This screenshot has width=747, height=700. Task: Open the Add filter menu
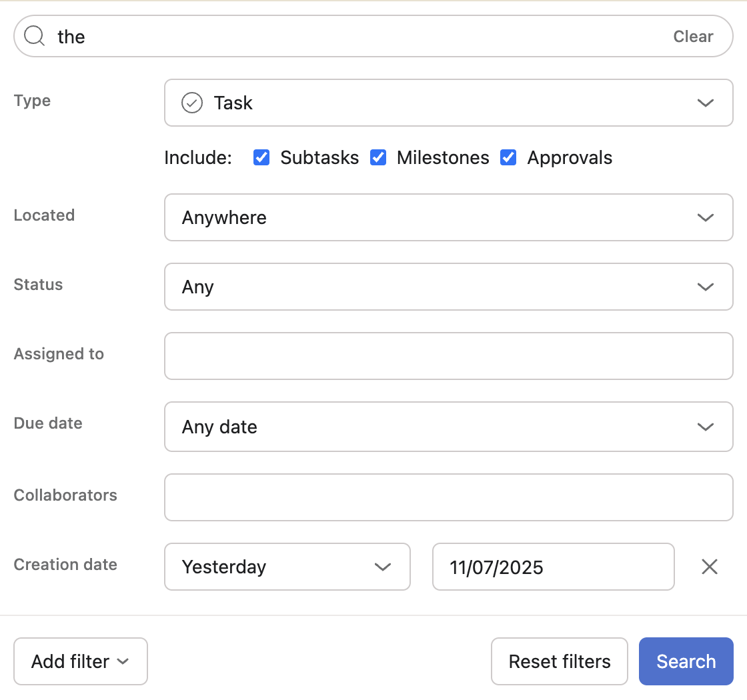tap(80, 661)
